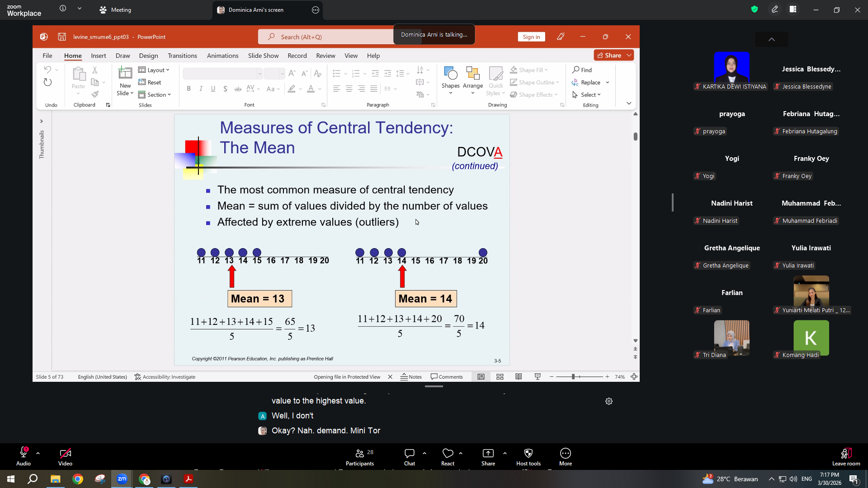
Task: Open the Section dropdown
Action: (155, 94)
